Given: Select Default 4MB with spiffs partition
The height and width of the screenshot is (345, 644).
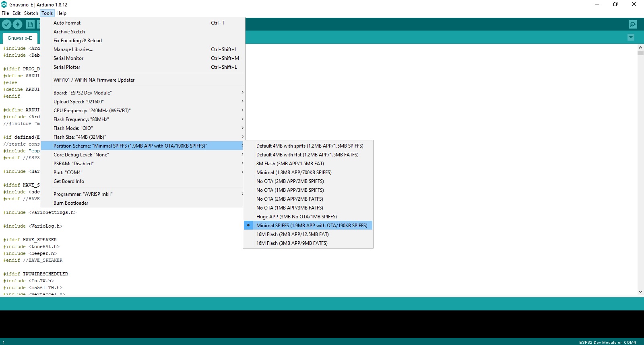Looking at the screenshot, I should [x=308, y=146].
